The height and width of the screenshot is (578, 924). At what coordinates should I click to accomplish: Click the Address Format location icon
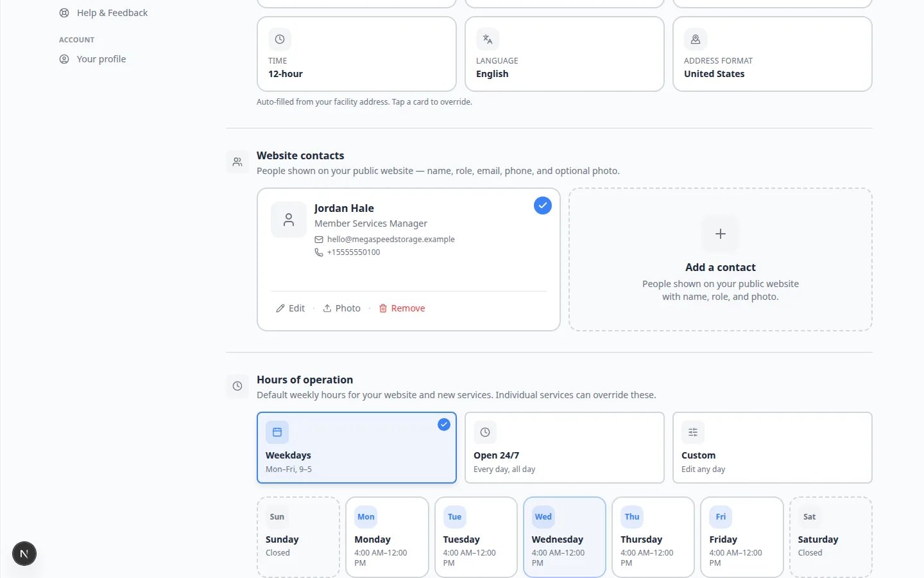[696, 39]
